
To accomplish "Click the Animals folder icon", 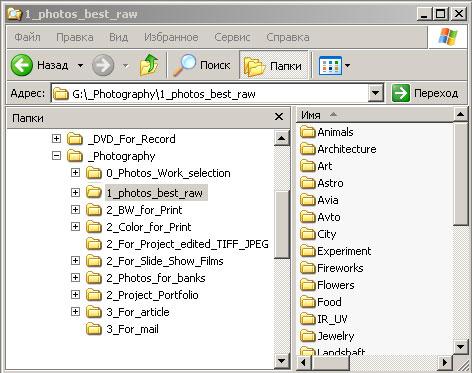I will click(x=307, y=132).
